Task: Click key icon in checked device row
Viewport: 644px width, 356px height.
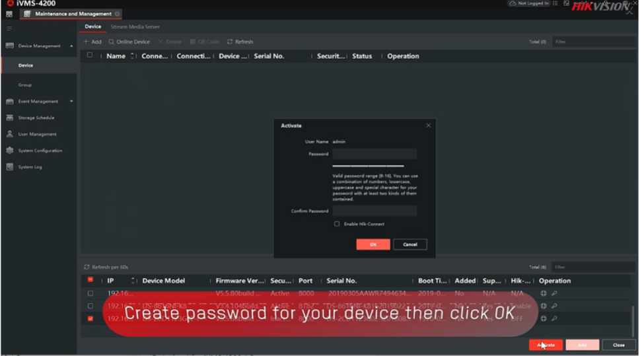Action: click(554, 318)
